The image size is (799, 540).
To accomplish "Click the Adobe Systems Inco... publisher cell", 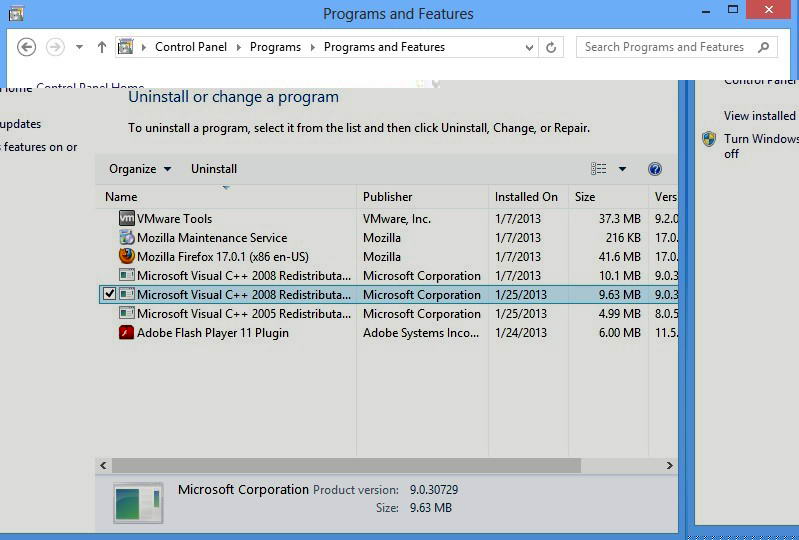I will point(420,333).
